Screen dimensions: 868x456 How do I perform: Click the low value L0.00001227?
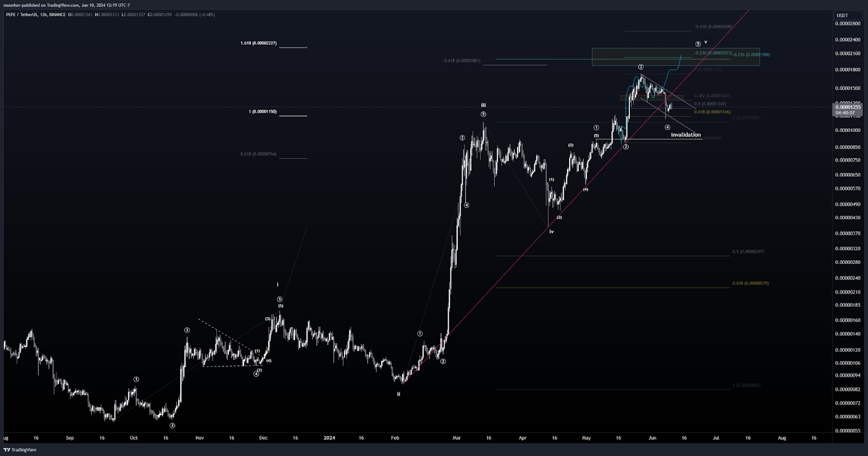(x=133, y=15)
